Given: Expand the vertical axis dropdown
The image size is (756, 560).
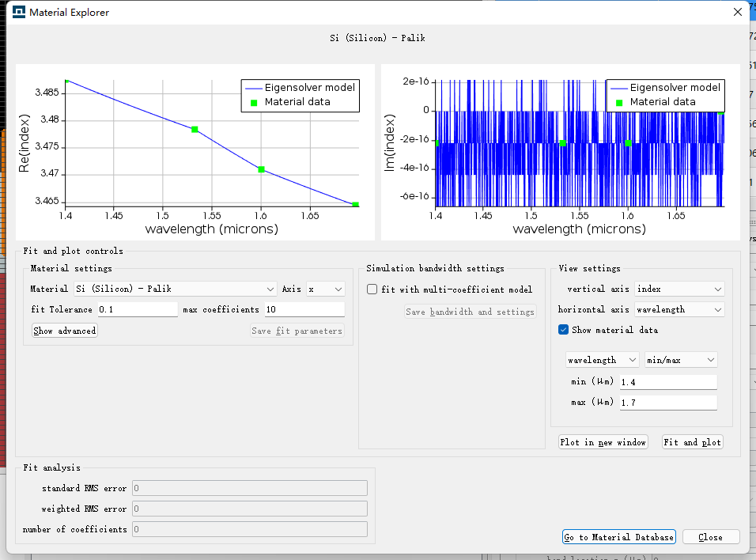Looking at the screenshot, I should click(x=679, y=289).
